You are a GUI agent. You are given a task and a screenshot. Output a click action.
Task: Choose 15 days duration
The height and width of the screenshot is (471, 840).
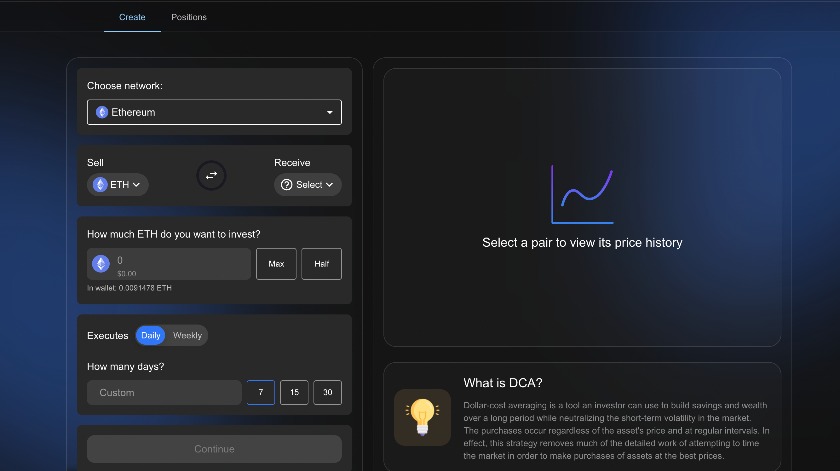pyautogui.click(x=294, y=392)
